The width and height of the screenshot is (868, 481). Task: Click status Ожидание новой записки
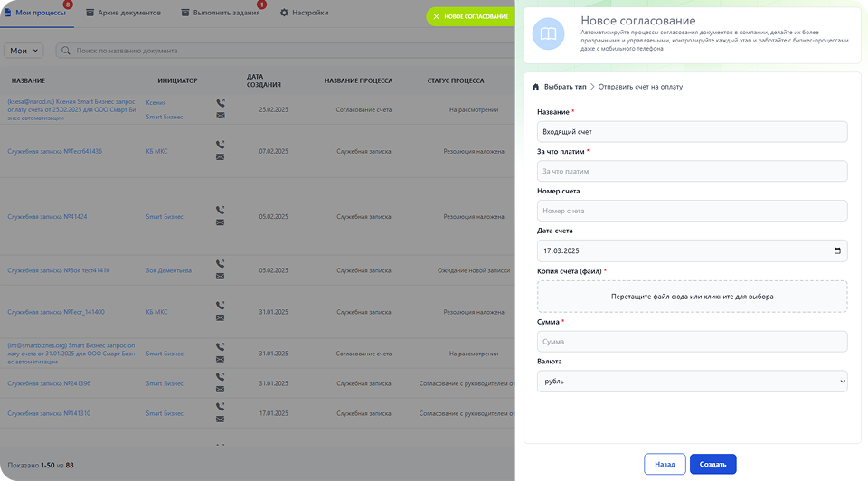[x=474, y=270]
